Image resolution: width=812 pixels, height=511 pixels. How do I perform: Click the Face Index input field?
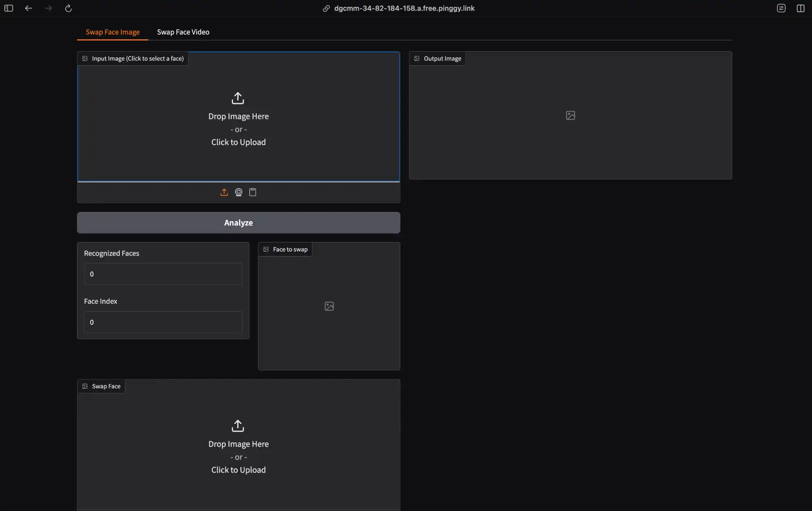(x=163, y=322)
